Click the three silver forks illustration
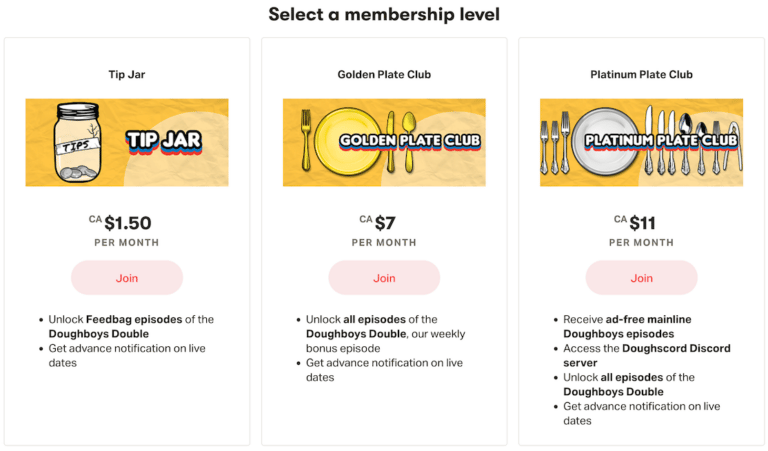Image resolution: width=768 pixels, height=451 pixels. [555, 142]
